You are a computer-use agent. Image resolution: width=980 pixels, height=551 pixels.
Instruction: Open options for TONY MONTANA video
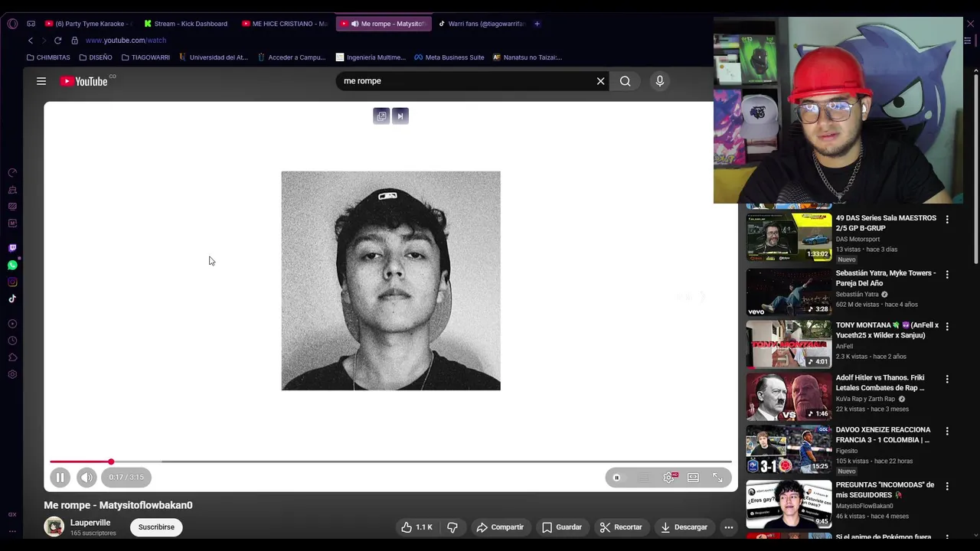click(947, 327)
